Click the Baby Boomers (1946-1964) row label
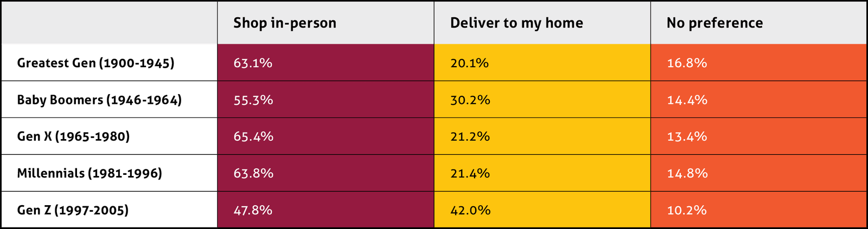 click(99, 100)
